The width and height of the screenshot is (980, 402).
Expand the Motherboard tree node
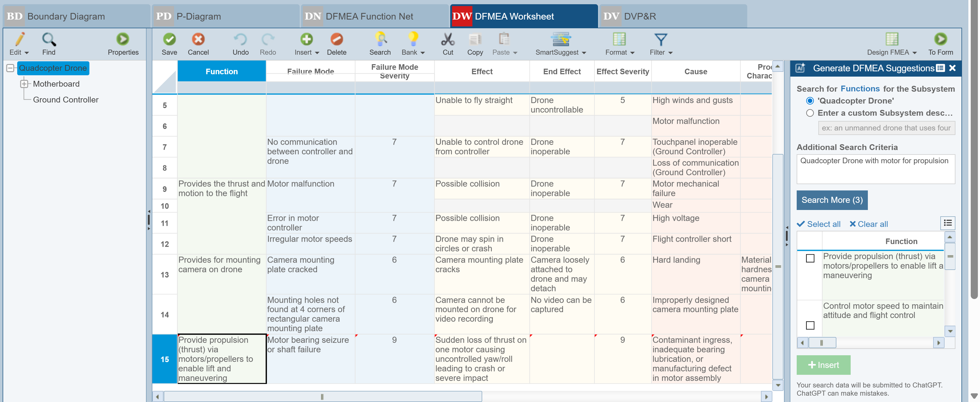[24, 83]
